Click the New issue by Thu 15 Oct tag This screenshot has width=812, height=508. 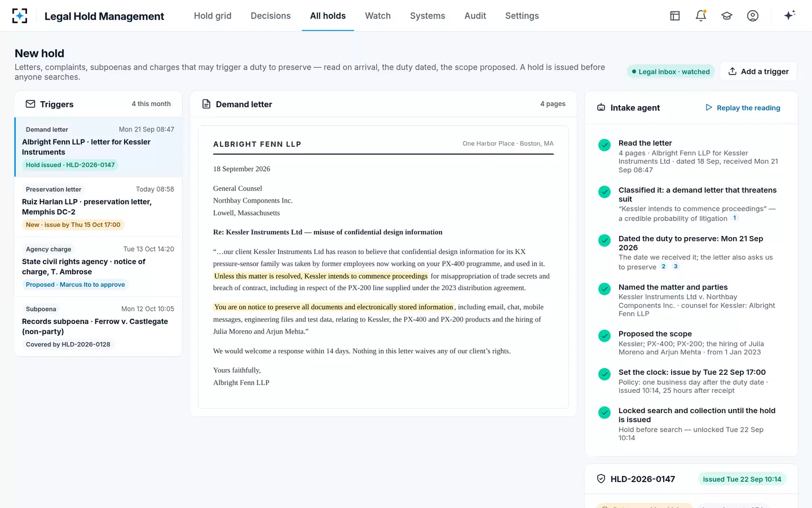pyautogui.click(x=73, y=225)
